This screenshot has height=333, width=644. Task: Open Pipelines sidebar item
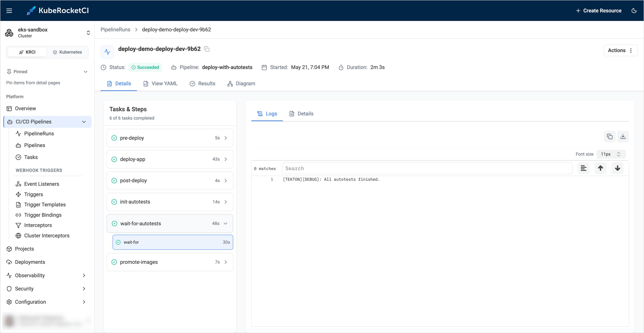pos(35,145)
